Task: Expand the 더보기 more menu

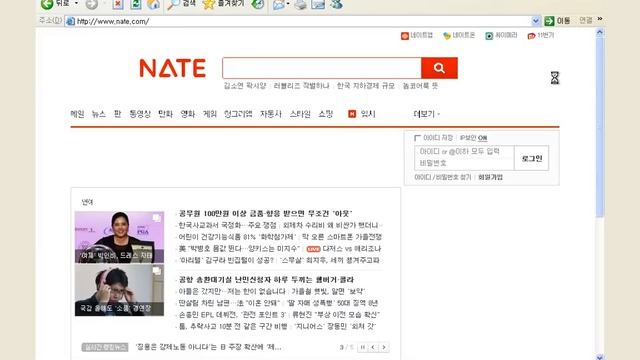Action: tap(427, 114)
